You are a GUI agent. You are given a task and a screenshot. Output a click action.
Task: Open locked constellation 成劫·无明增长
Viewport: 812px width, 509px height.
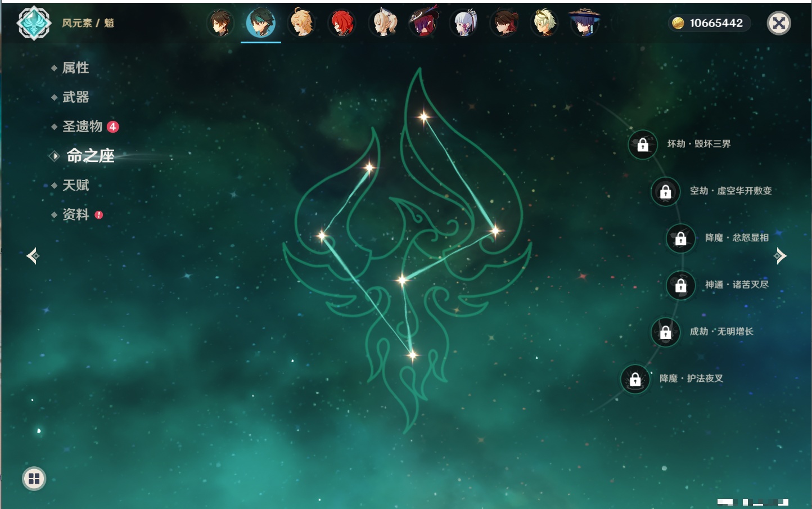[665, 332]
